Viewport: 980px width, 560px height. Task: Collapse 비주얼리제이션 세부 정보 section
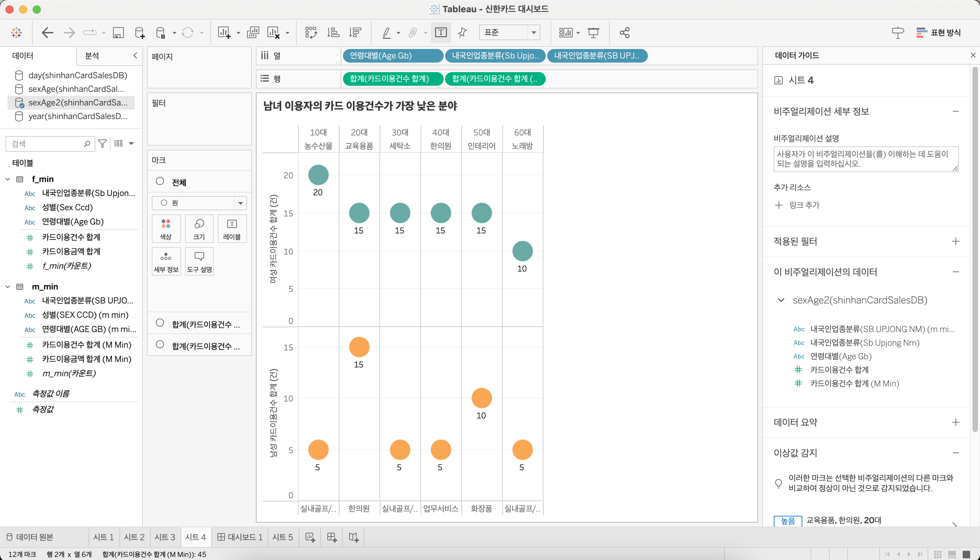coord(955,111)
